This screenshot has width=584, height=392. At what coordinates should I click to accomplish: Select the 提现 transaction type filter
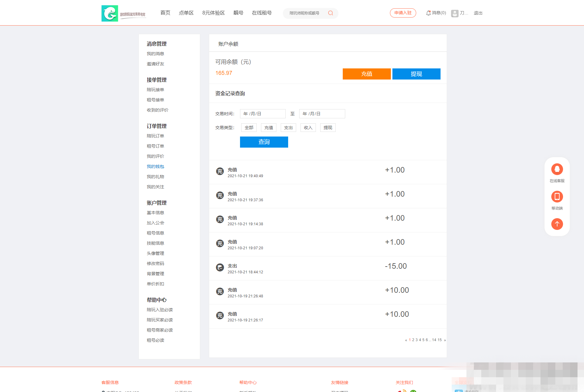(x=328, y=128)
